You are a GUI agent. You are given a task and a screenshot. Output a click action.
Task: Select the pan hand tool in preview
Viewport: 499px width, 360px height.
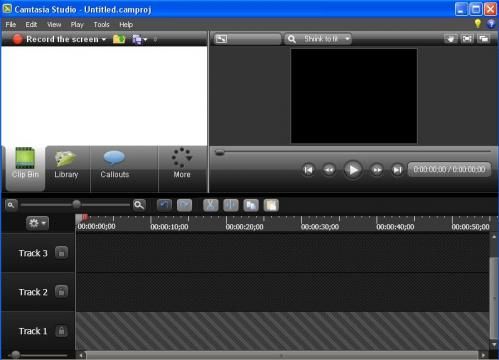pyautogui.click(x=450, y=39)
